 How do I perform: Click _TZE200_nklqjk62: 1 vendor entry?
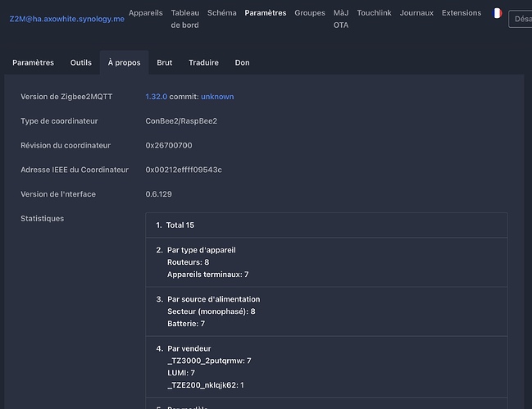pyautogui.click(x=206, y=385)
